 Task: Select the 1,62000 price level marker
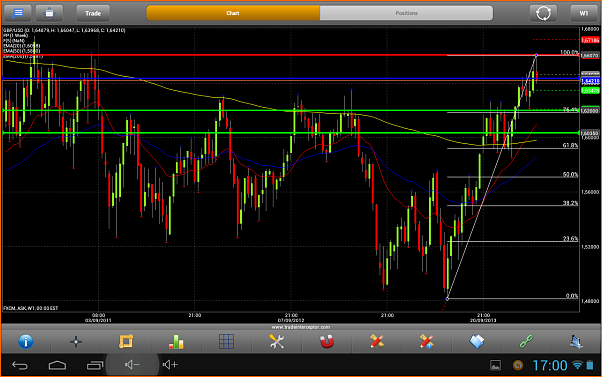coord(590,111)
